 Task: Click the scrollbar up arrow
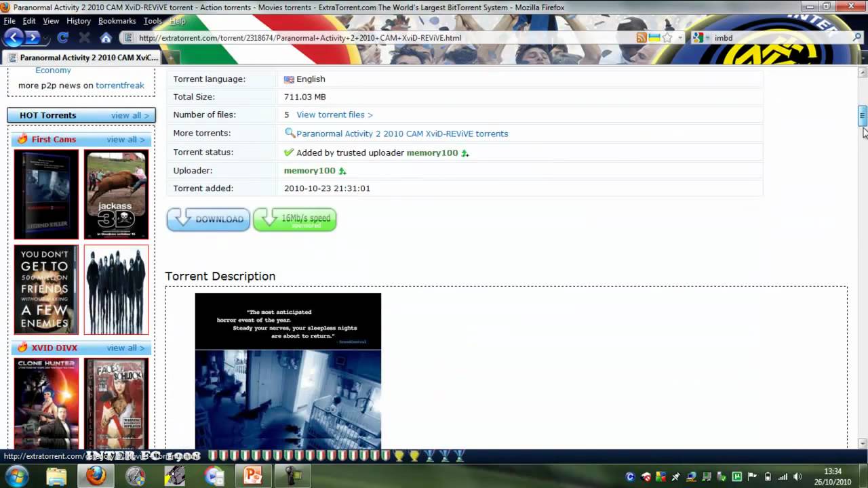click(x=863, y=73)
